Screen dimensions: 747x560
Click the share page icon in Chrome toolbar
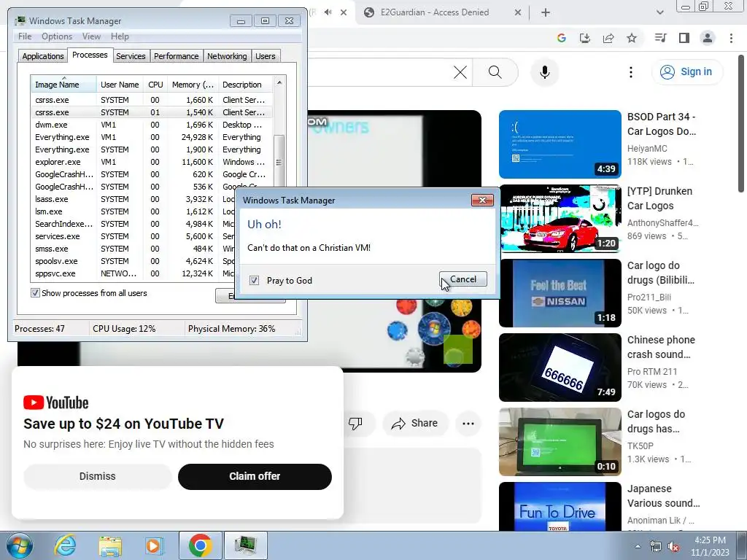pos(608,38)
